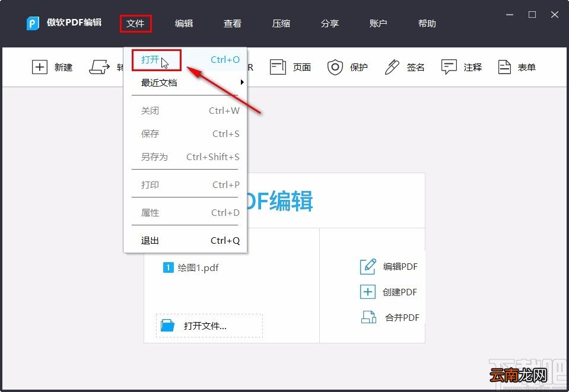Image resolution: width=569 pixels, height=392 pixels.
Task: Choose 退出 to quit the app
Action: [x=185, y=240]
